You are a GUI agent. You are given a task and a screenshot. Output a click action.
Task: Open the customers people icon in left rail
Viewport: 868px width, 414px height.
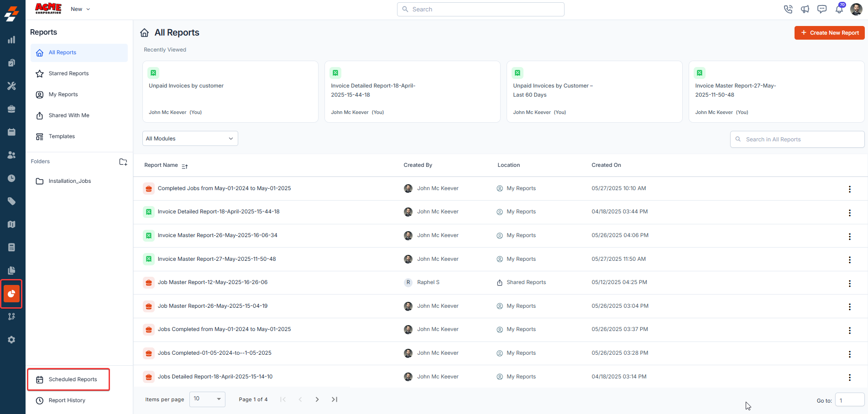pos(11,155)
